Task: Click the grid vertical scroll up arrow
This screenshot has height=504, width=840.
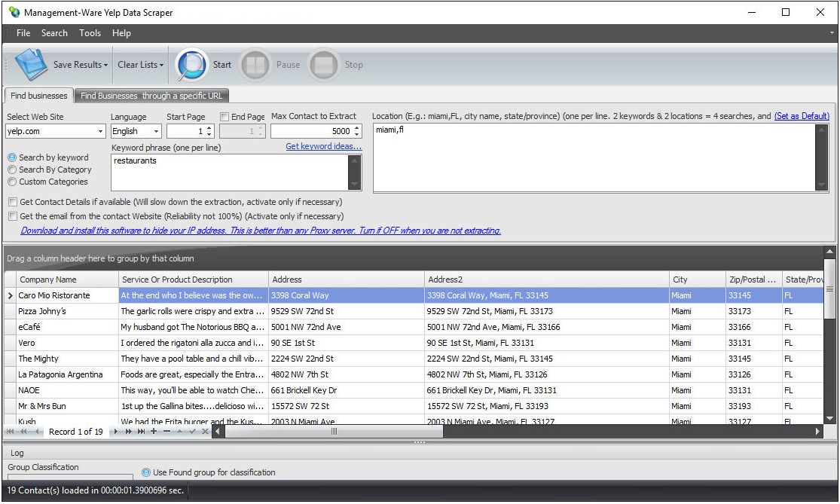Action: point(829,251)
